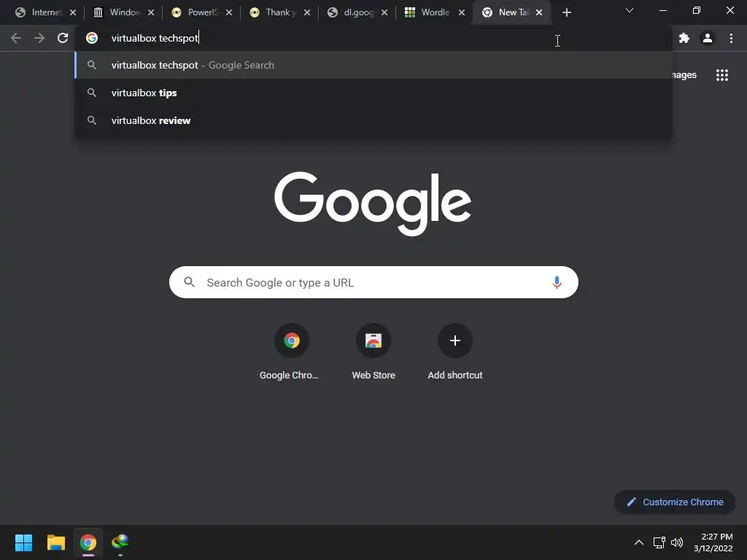Click the Add shortcut plus tile
Screen dimensions: 747x560
coord(455,352)
